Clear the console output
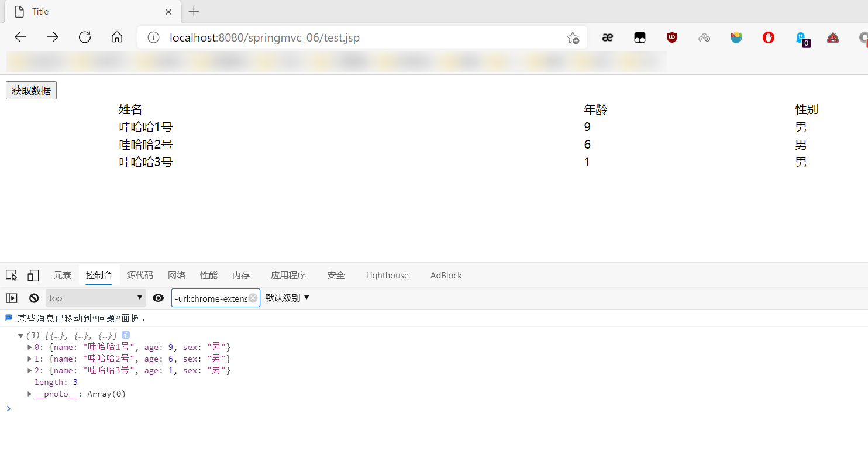 pos(34,298)
